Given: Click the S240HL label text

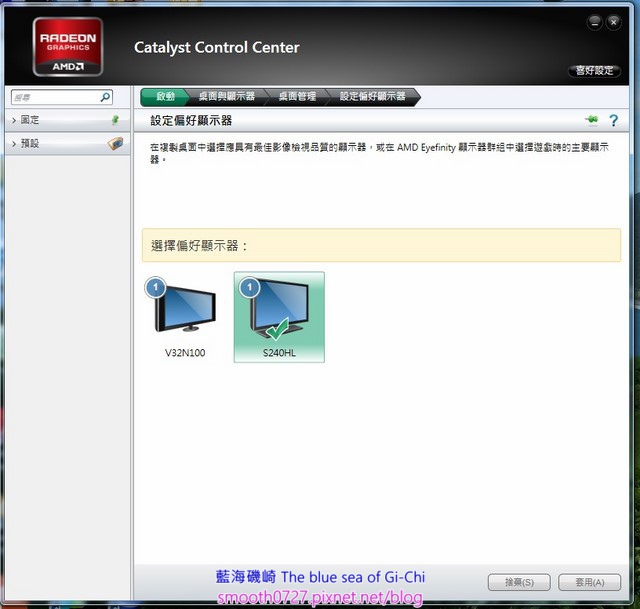Looking at the screenshot, I should [279, 353].
